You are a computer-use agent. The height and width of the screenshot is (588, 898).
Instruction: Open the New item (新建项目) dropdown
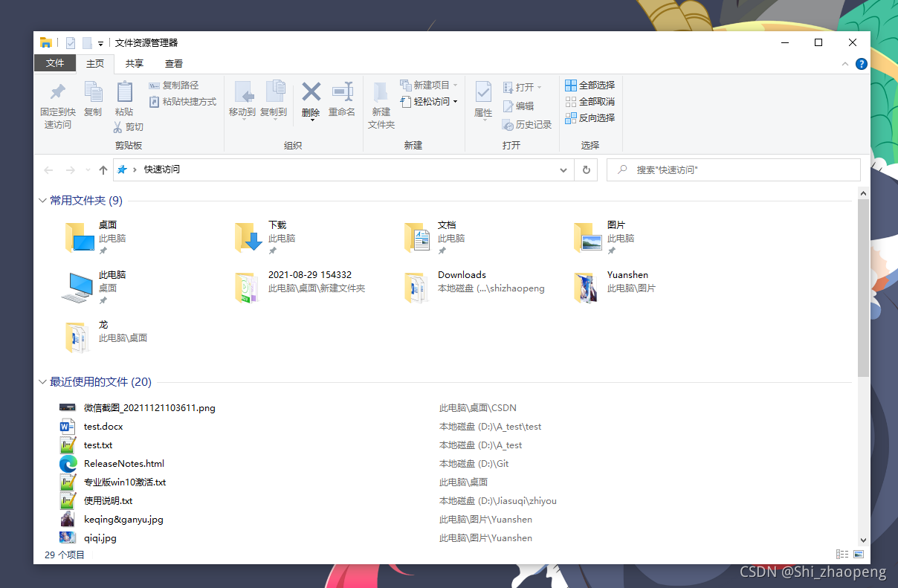pos(429,85)
